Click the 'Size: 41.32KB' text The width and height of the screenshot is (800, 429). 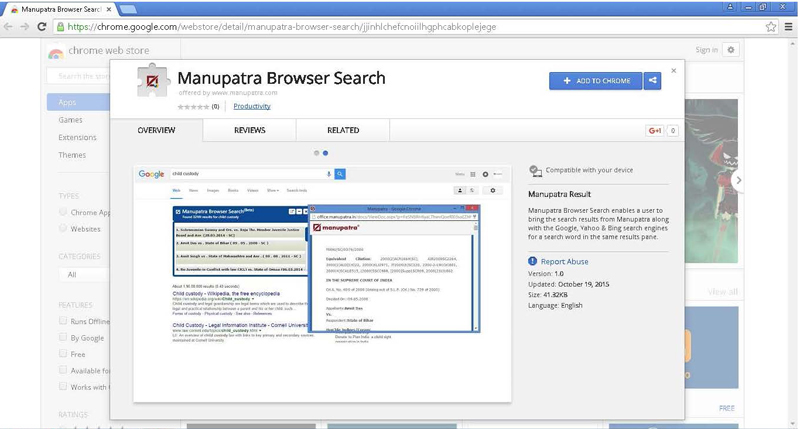click(x=547, y=294)
